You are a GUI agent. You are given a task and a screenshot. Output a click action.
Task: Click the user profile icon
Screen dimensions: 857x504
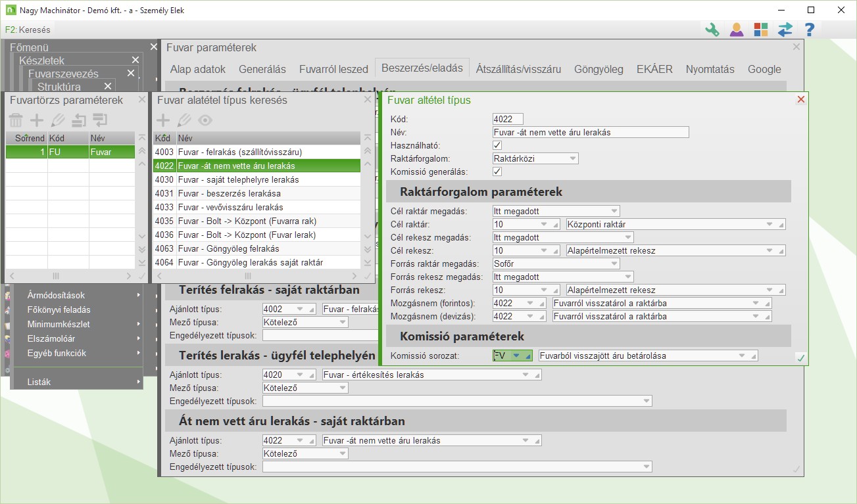click(x=737, y=30)
